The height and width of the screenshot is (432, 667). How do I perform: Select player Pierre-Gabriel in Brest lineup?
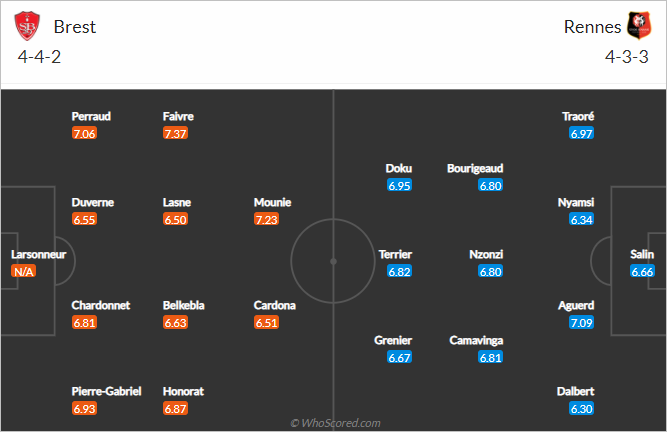106,391
